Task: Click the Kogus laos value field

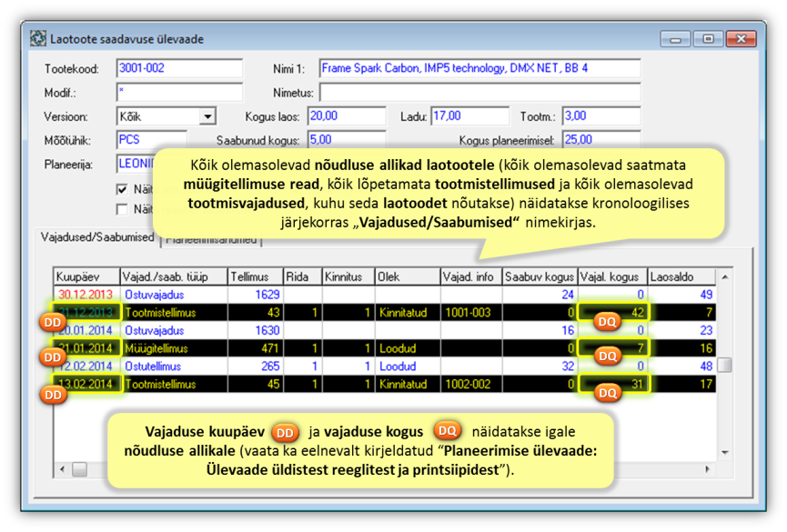Action: (x=347, y=115)
